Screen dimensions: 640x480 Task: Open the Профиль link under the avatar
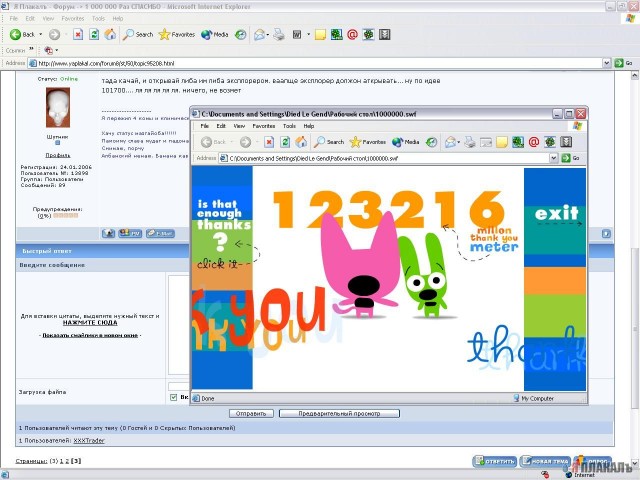(x=58, y=156)
